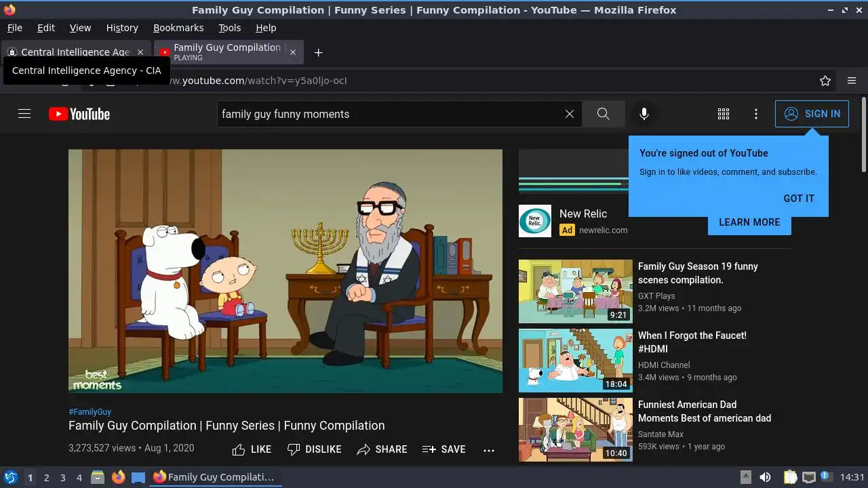The image size is (868, 488).
Task: Clear the search box with X icon
Action: click(570, 114)
